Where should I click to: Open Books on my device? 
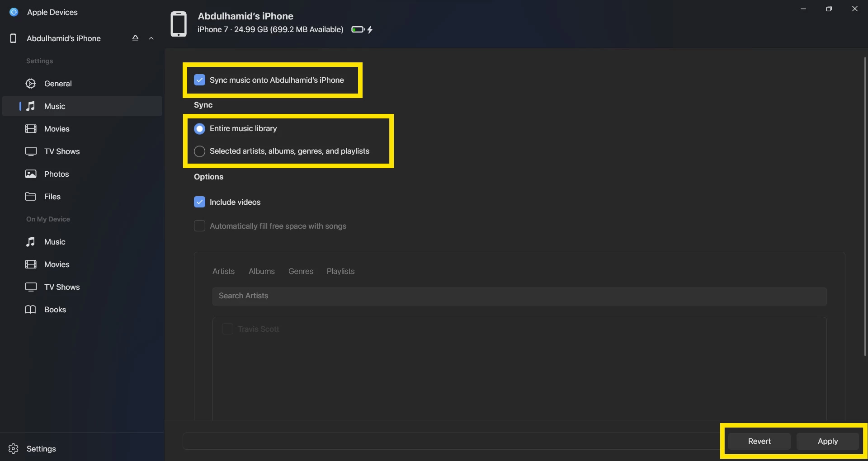click(x=82, y=310)
